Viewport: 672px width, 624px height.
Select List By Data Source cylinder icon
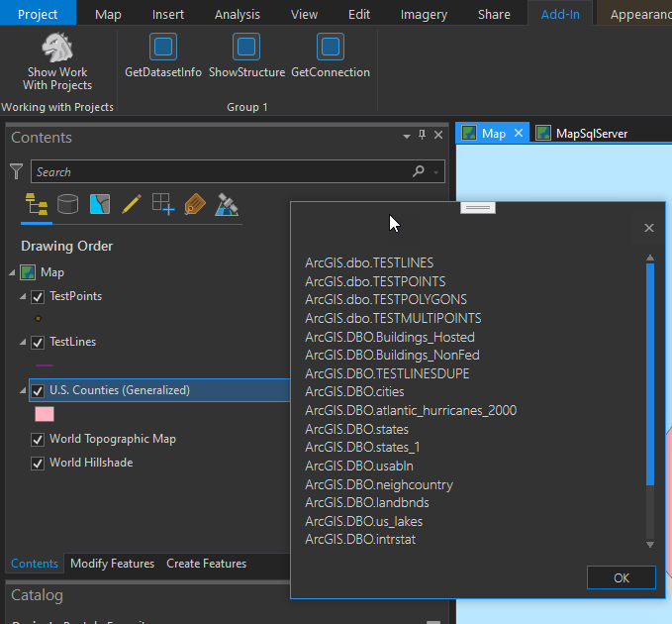67,204
